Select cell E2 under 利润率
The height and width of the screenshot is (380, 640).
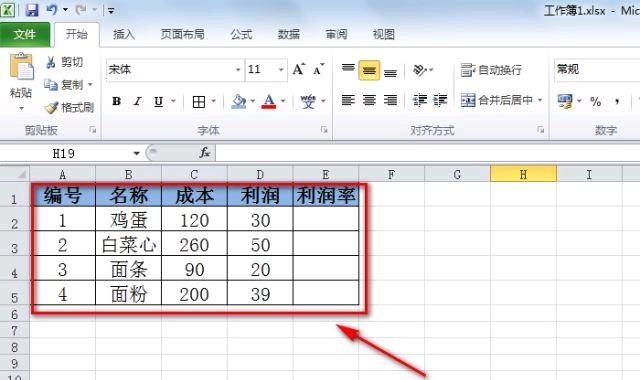coord(326,220)
